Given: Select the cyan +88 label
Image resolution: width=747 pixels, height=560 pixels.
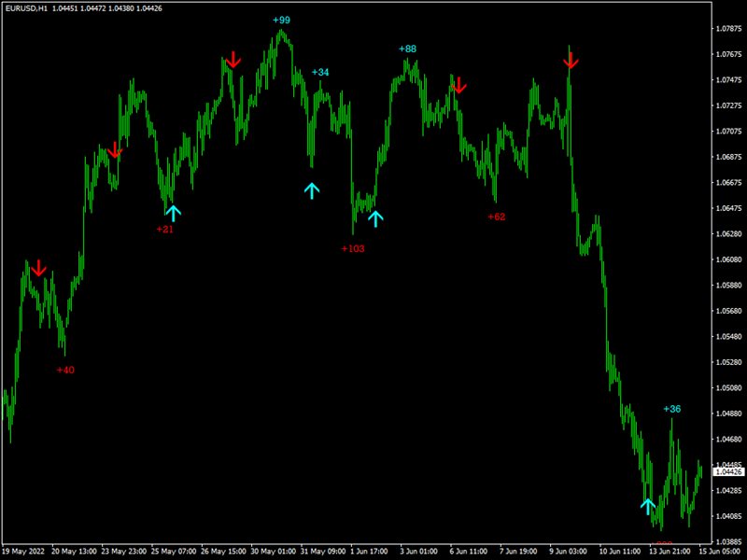Looking at the screenshot, I should coord(407,49).
